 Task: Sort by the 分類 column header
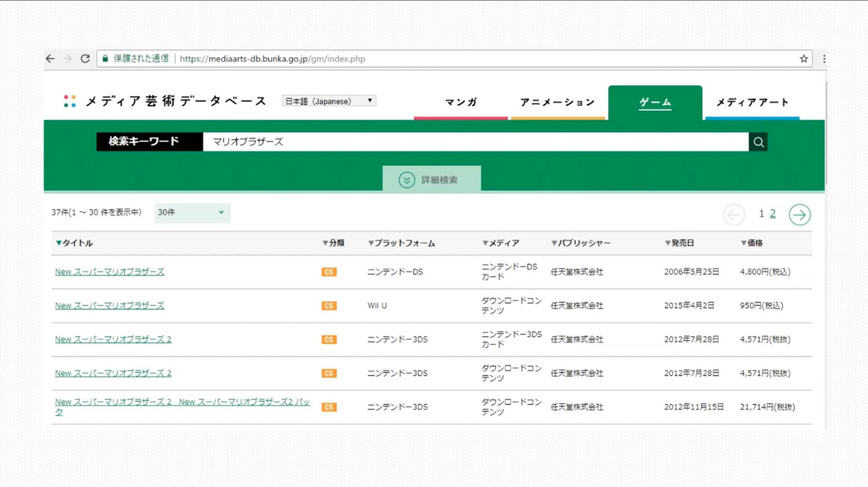pyautogui.click(x=333, y=243)
